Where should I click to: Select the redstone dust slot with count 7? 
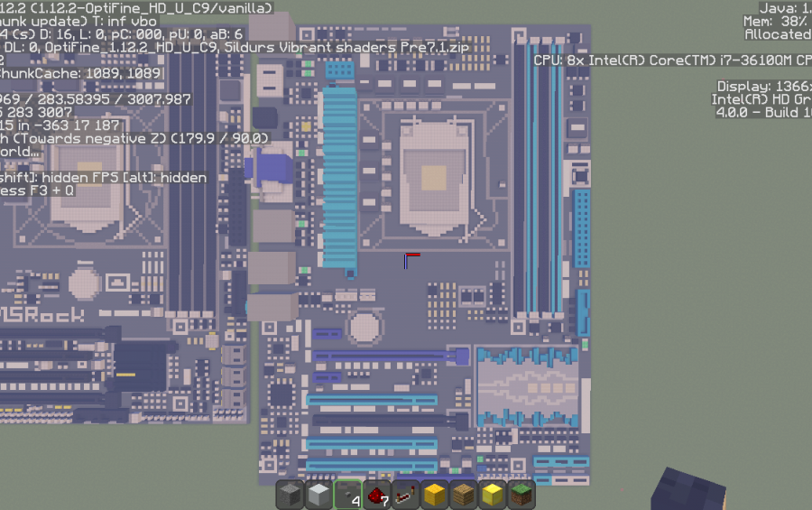(376, 495)
